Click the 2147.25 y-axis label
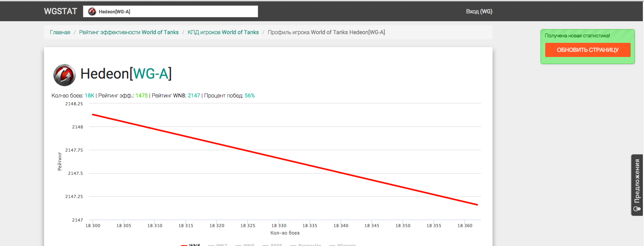This screenshot has height=246, width=644. [74, 196]
